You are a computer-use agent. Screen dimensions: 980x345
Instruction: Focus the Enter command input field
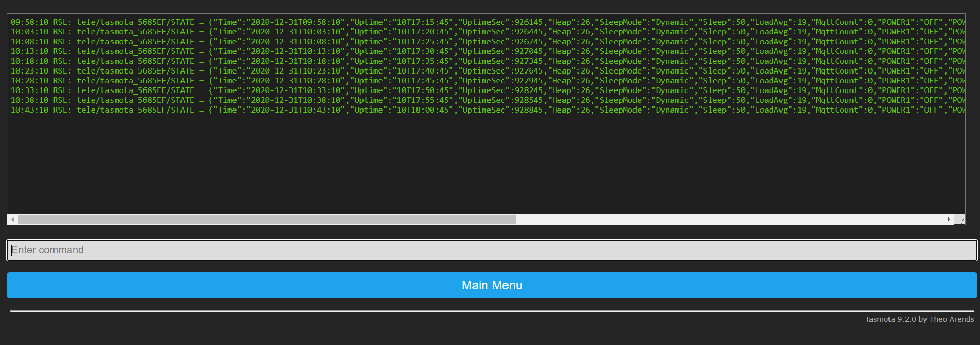tap(492, 250)
